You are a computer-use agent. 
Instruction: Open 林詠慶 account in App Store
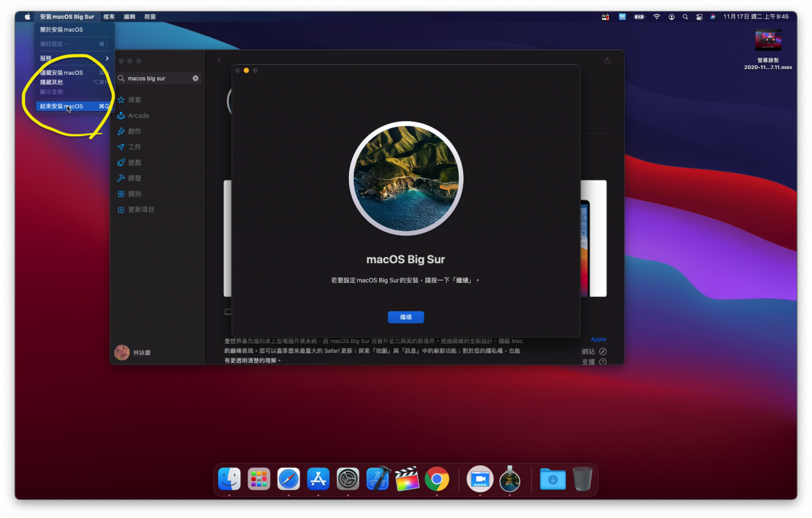click(132, 353)
